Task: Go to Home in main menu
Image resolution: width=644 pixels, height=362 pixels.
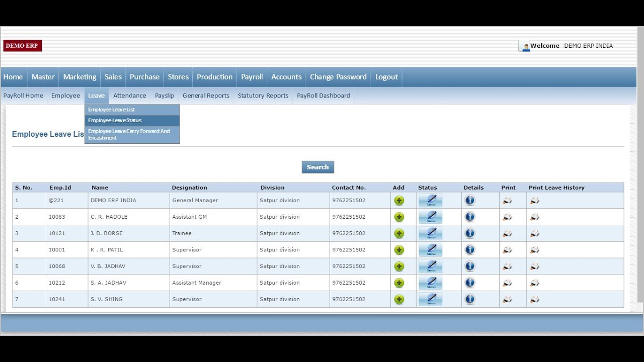Action: pos(13,77)
